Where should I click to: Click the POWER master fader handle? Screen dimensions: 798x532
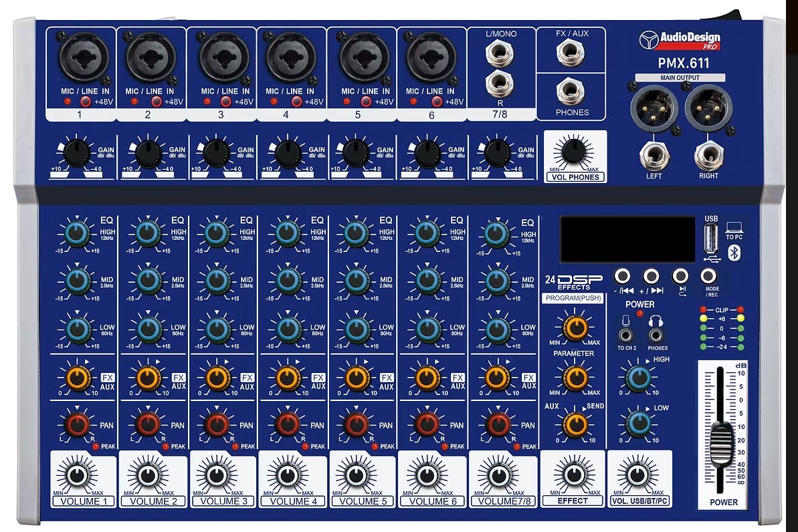click(720, 442)
